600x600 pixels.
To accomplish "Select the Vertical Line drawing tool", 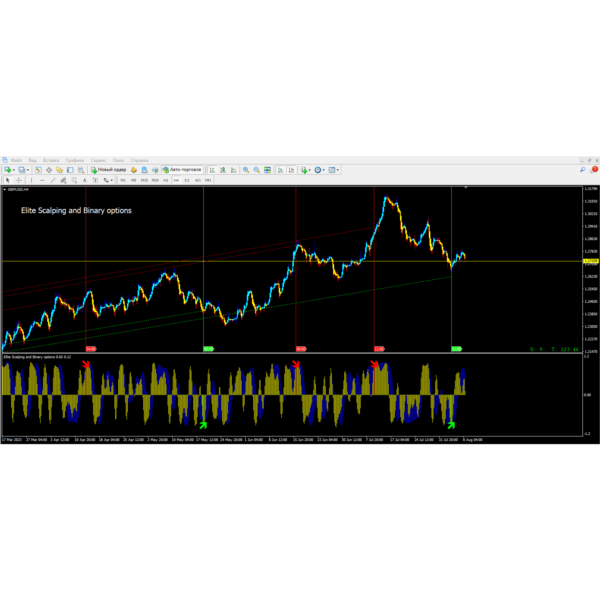I will pyautogui.click(x=31, y=180).
